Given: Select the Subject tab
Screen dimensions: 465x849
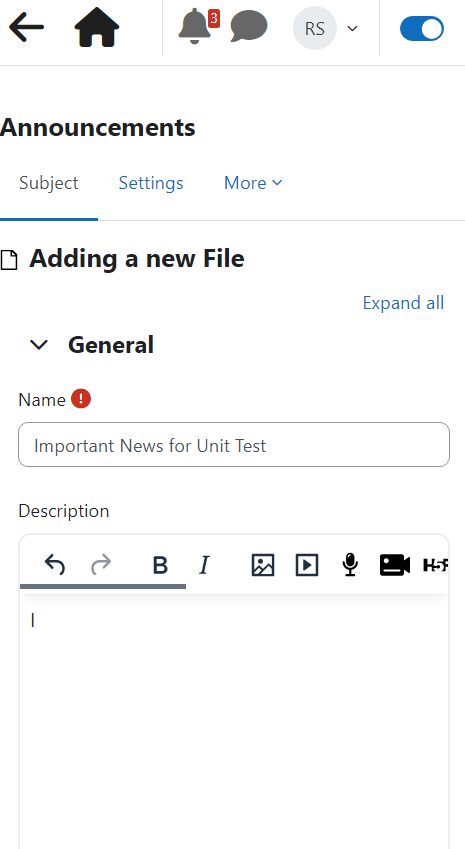Looking at the screenshot, I should 49,183.
